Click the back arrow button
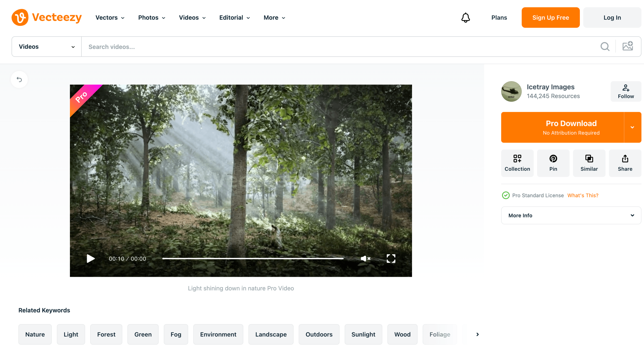 (19, 79)
